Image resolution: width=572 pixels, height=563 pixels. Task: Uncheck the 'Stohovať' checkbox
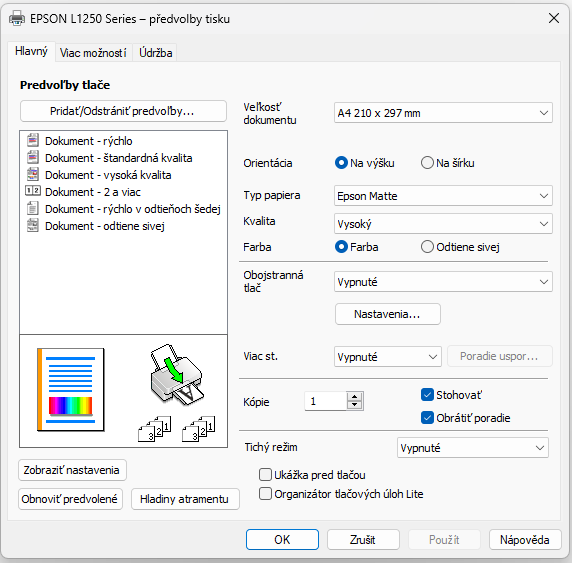427,395
